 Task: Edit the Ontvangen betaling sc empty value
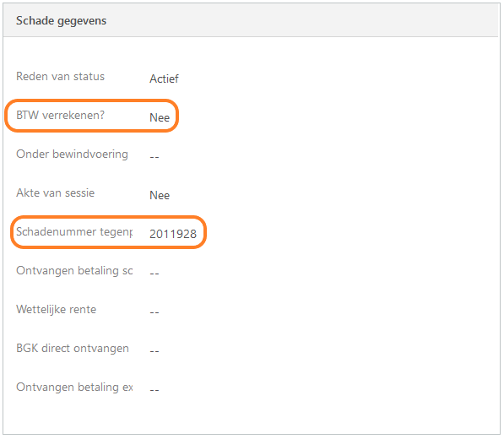154,274
